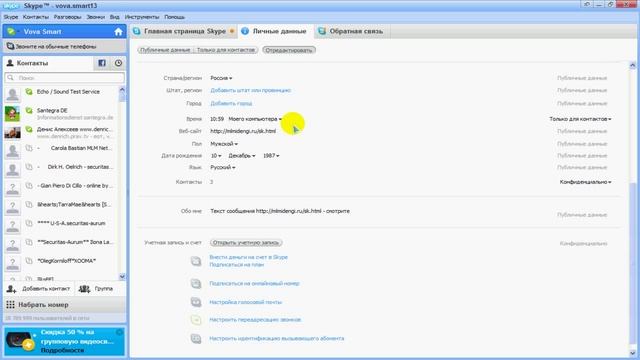Follow Подписаться на онлайновый номер link
The image size is (640, 360).
(254, 283)
